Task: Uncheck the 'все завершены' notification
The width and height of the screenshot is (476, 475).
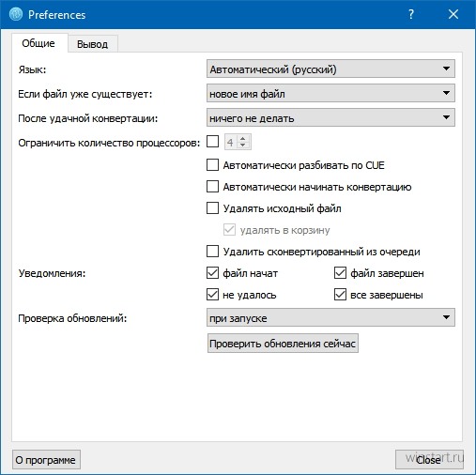Action: click(x=340, y=295)
